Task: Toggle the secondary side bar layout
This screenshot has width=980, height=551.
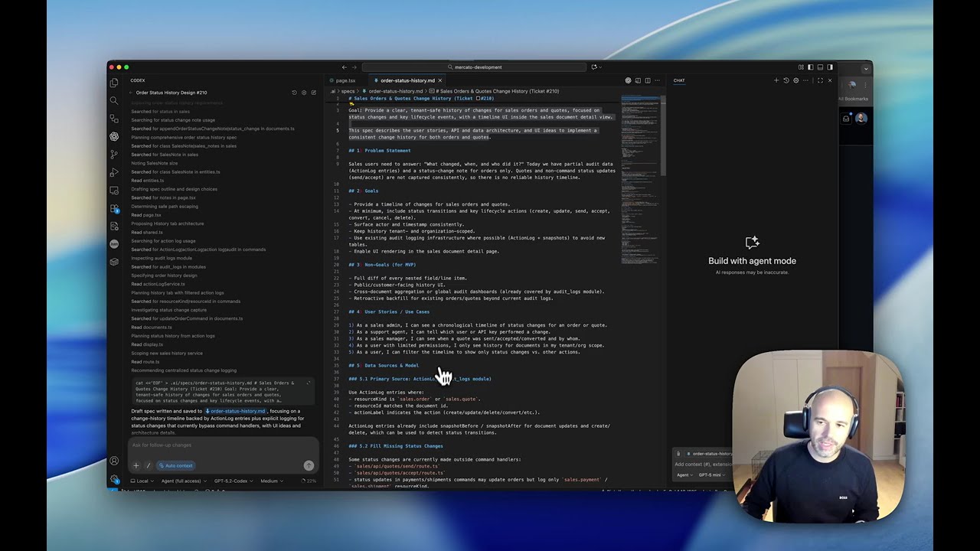Action: tap(830, 67)
